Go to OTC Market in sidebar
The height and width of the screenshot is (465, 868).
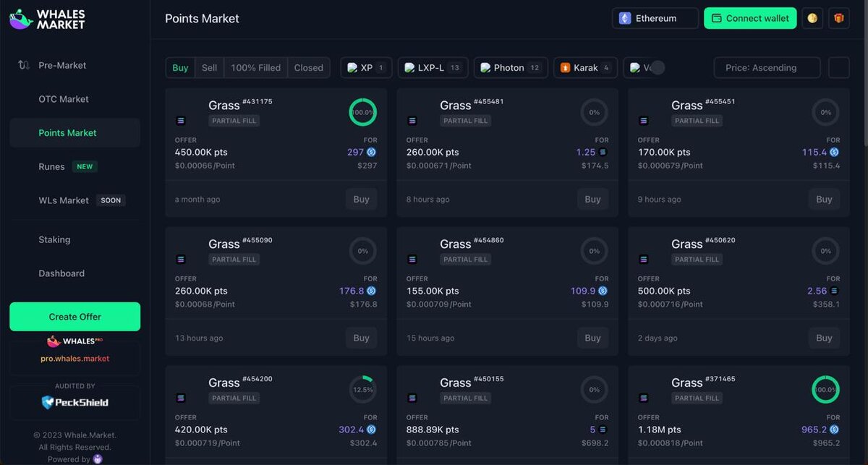(75, 99)
